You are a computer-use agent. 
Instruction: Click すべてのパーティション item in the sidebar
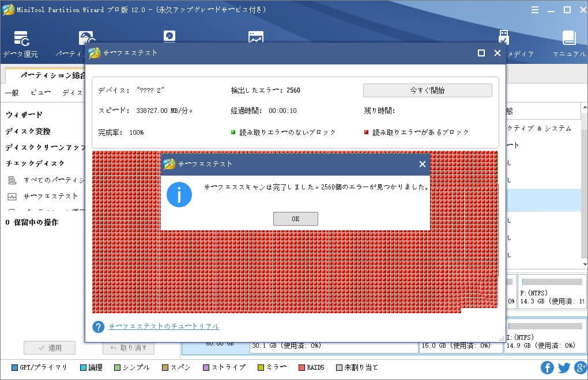point(54,180)
